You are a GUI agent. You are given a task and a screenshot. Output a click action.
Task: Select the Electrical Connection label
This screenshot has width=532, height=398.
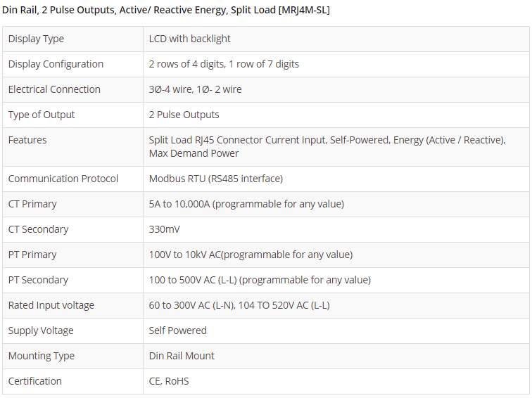click(x=54, y=89)
